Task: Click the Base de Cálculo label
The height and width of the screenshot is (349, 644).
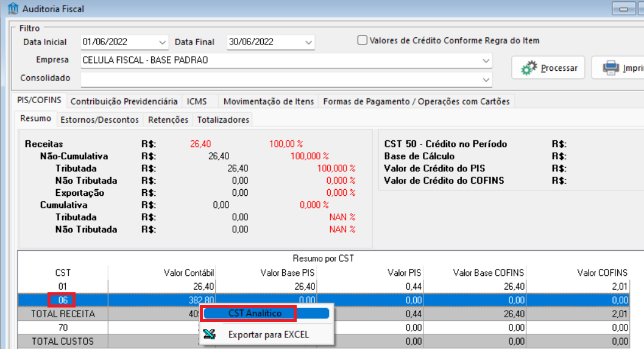Action: (419, 156)
